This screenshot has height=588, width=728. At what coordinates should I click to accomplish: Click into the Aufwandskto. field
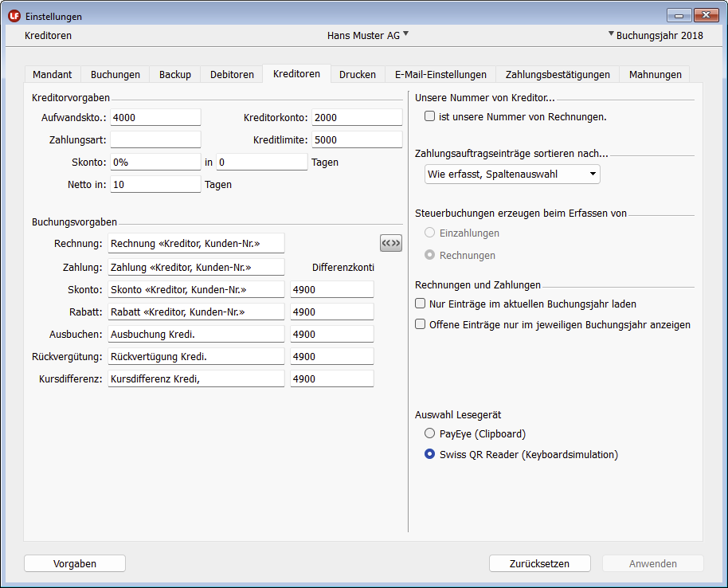coord(155,117)
